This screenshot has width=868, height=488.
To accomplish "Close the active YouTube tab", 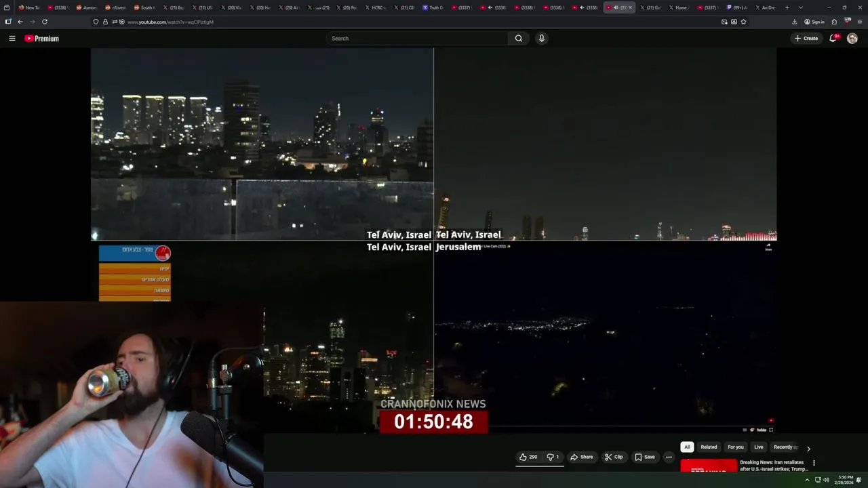I will point(630,7).
